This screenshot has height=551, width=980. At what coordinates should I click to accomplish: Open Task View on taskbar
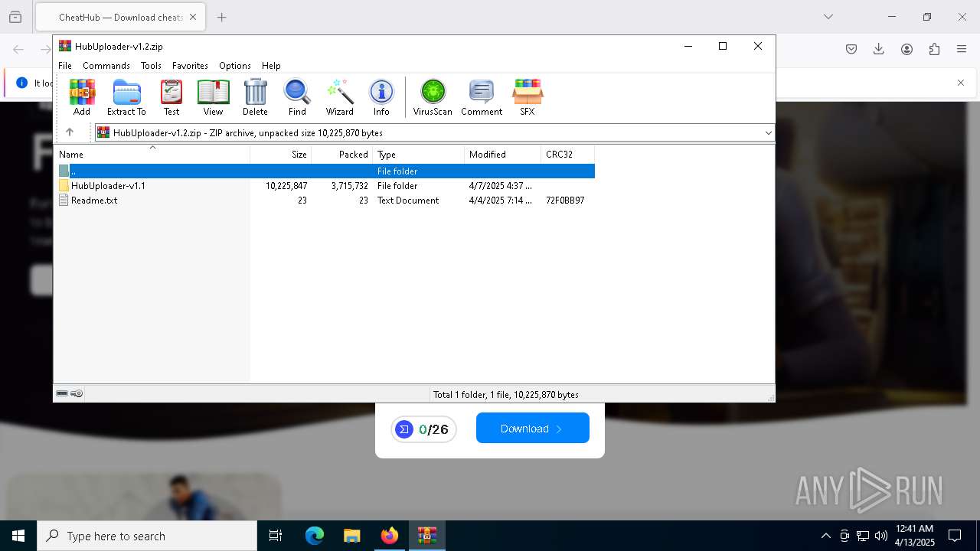pos(276,536)
